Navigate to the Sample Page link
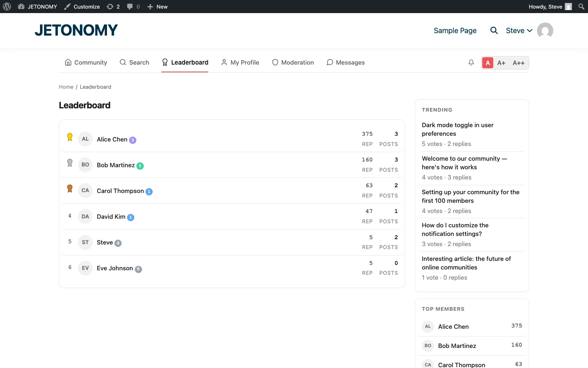Viewport: 588px width, 368px height. (455, 30)
